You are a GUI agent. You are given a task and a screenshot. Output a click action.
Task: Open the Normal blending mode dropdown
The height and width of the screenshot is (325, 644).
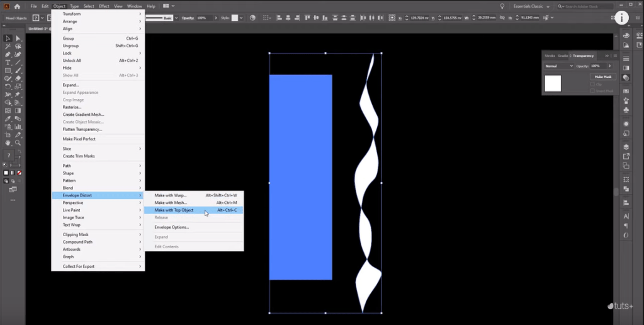[559, 66]
